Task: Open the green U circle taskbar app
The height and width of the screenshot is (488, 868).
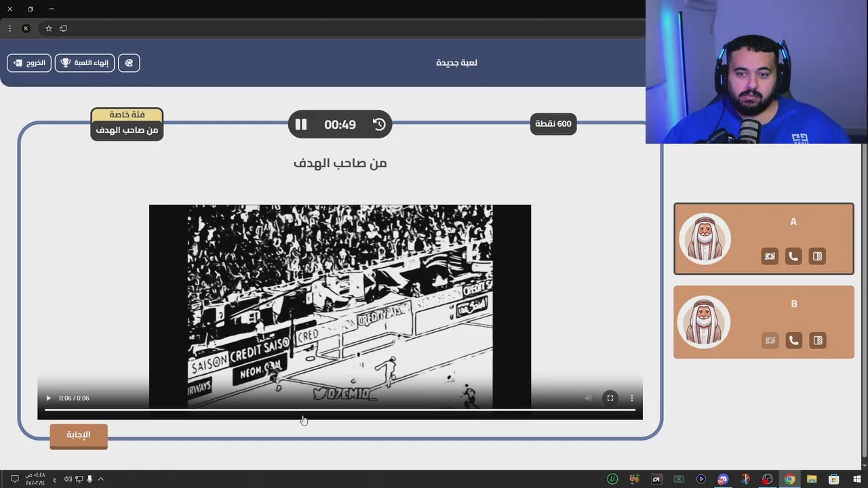Action: pos(612,479)
